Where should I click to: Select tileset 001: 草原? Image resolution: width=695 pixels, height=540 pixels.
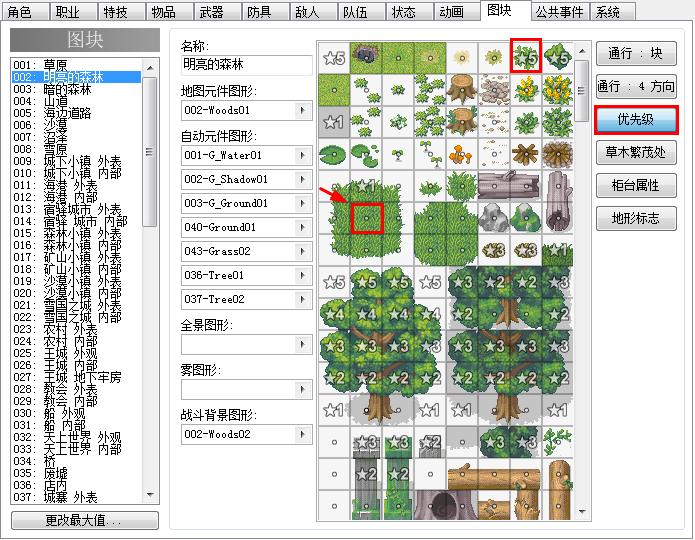coord(76,65)
